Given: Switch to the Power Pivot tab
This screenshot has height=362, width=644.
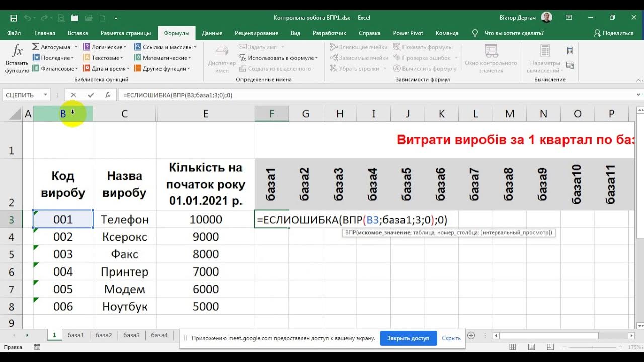Looking at the screenshot, I should [x=408, y=33].
